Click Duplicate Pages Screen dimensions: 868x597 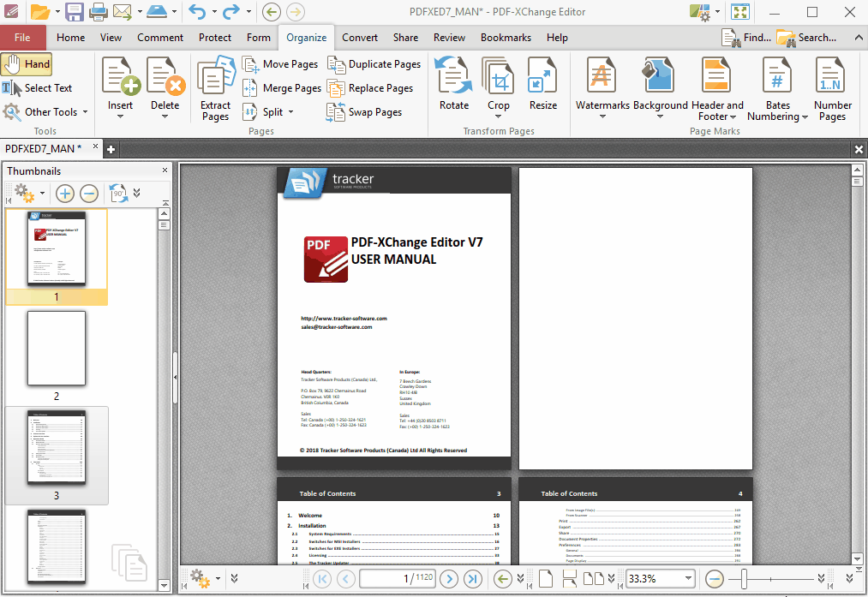[374, 64]
